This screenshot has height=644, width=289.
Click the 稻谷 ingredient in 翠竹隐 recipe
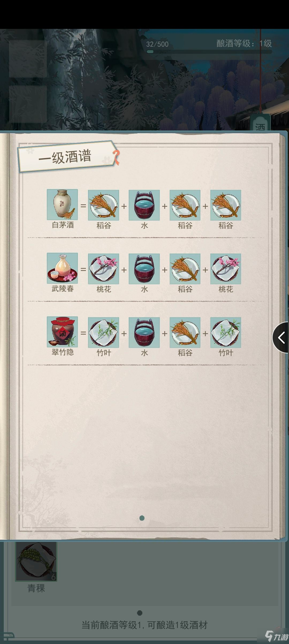pos(185,332)
